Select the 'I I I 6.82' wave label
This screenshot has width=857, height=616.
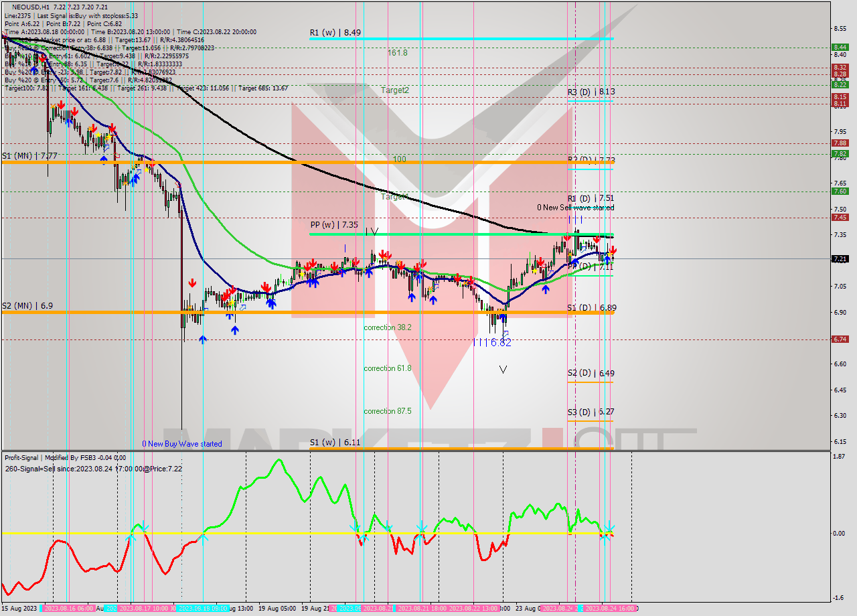tap(491, 342)
